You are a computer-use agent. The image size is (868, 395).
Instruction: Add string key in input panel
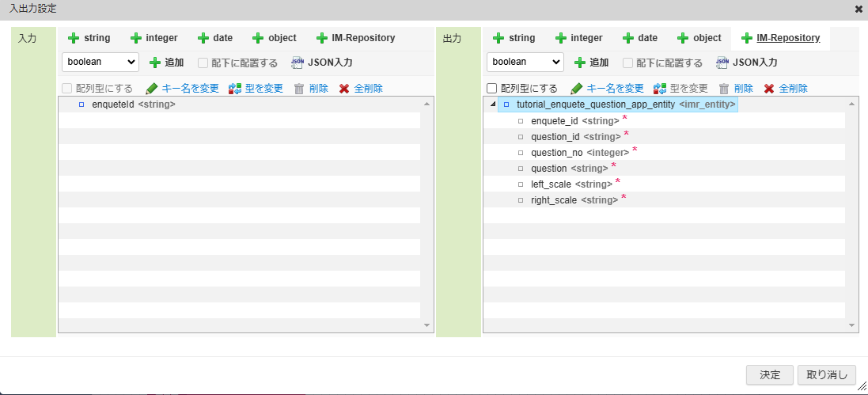tap(89, 38)
